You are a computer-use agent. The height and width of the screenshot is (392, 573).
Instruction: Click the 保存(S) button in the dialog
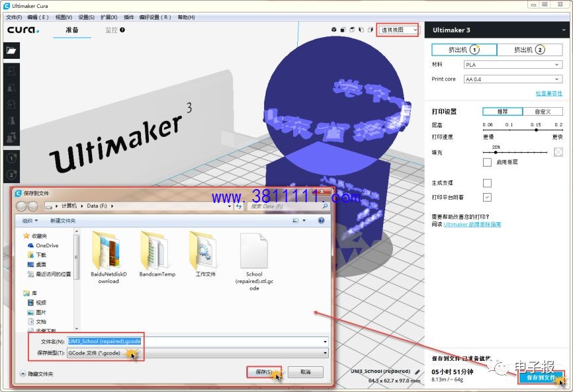[264, 372]
